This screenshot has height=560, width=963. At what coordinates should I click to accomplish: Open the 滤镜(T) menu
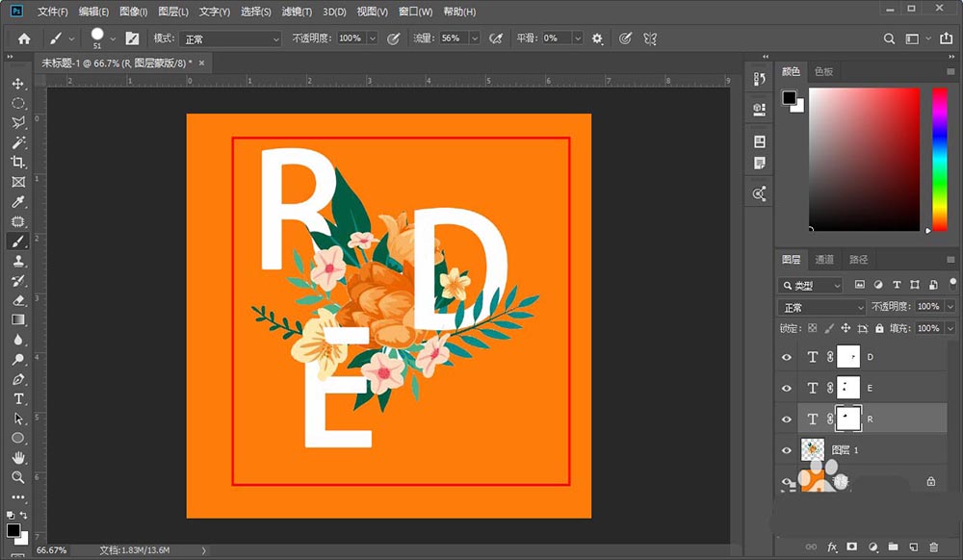pos(297,12)
